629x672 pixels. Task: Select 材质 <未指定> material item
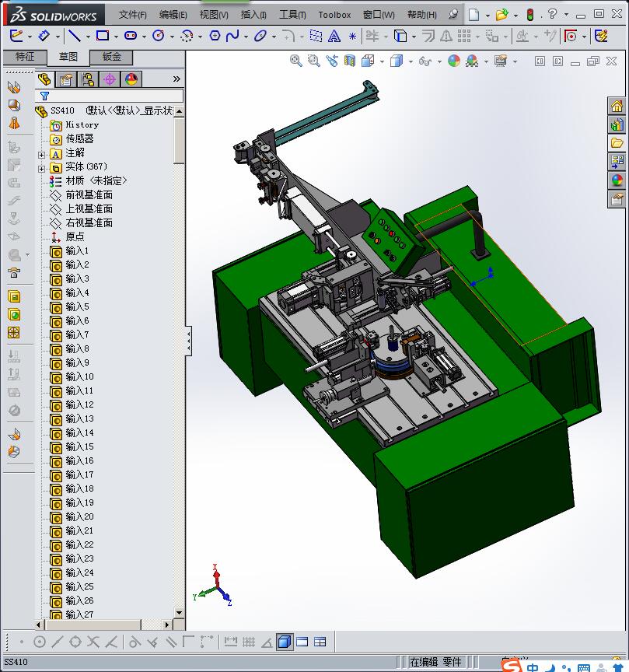pos(96,180)
